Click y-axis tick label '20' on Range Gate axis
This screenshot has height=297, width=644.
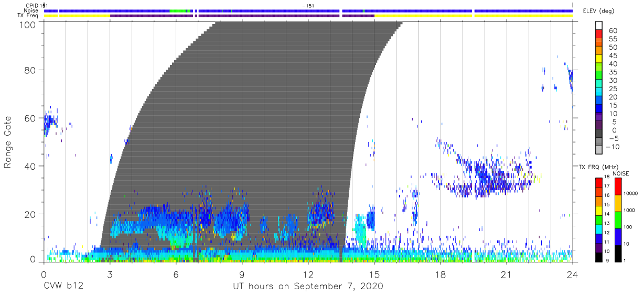tap(31, 214)
